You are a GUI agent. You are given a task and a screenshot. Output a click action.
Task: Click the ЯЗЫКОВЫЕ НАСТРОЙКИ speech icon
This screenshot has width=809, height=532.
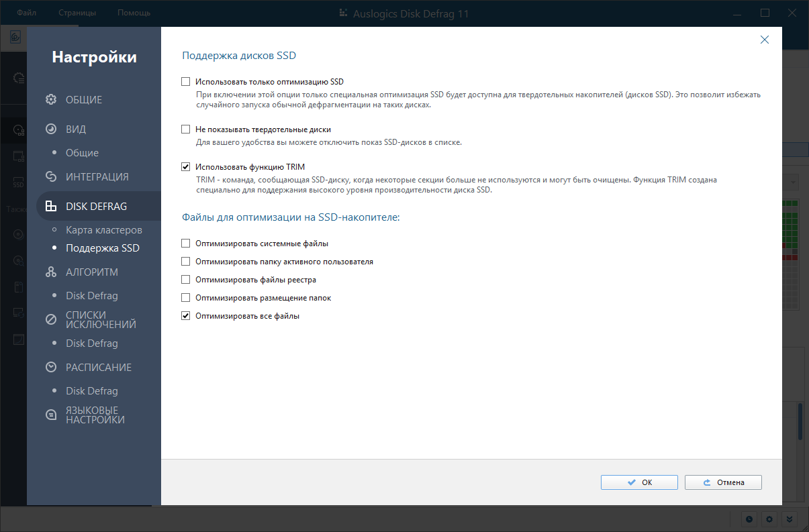51,415
